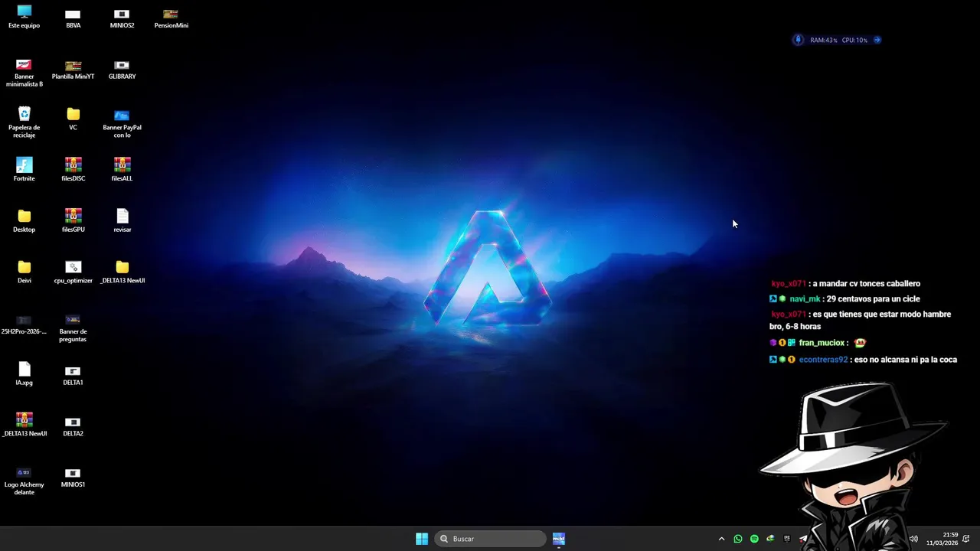The height and width of the screenshot is (551, 980).
Task: Click the Buscar taskbar search box
Action: click(490, 539)
